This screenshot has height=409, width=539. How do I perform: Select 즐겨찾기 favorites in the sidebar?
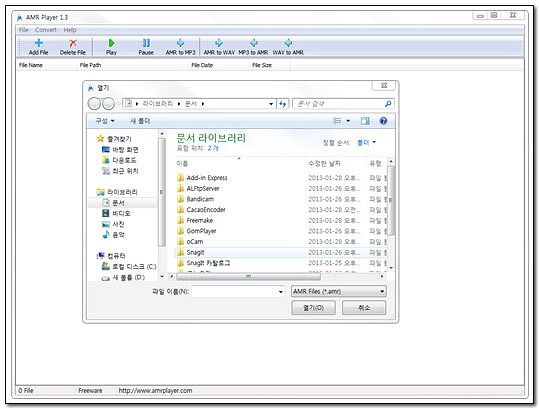click(x=114, y=139)
